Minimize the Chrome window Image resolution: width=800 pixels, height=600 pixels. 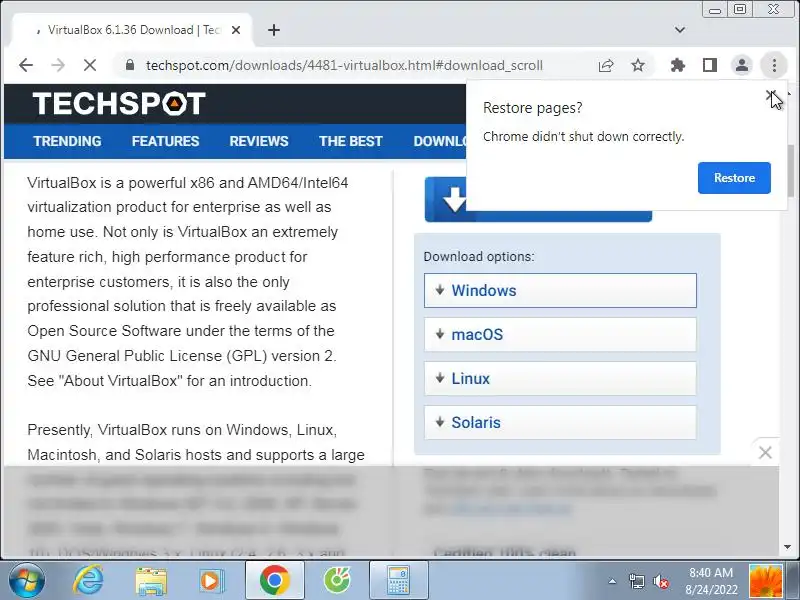pyautogui.click(x=715, y=10)
